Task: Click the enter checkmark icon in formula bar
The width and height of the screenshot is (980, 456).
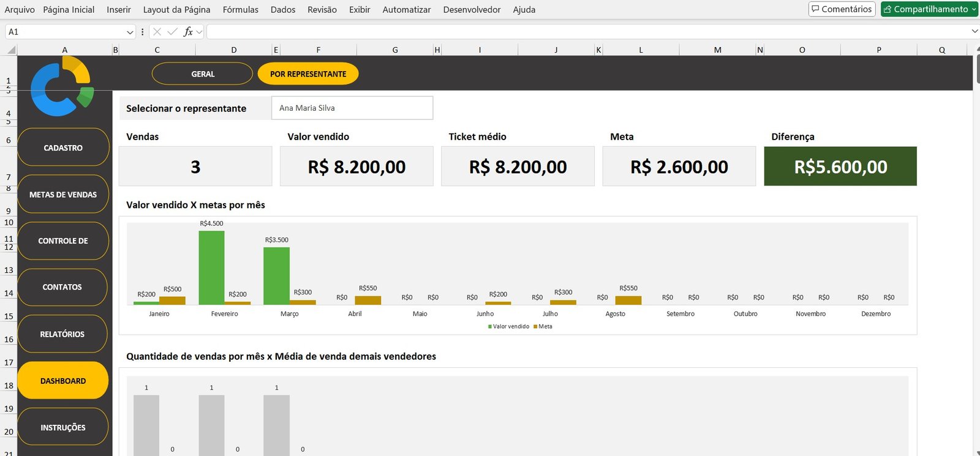Action: point(173,32)
